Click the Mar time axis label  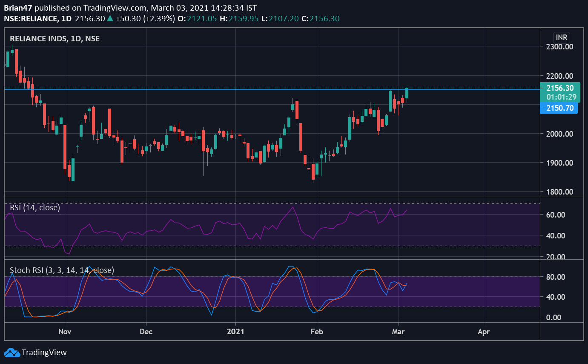399,331
